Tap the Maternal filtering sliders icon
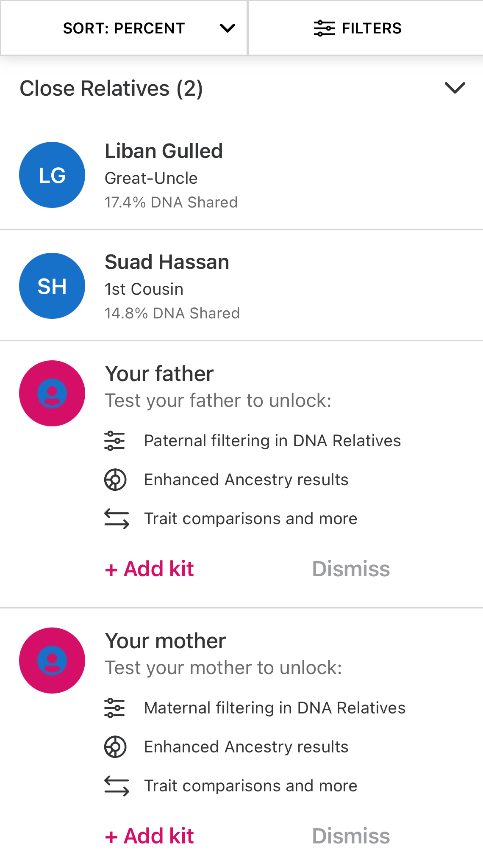This screenshot has height=868, width=483. tap(115, 708)
